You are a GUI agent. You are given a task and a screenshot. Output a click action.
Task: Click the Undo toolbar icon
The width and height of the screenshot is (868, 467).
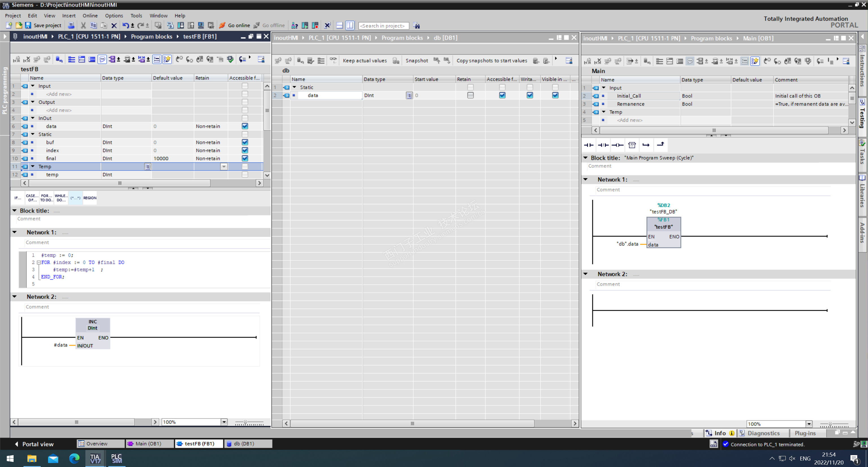tap(125, 25)
